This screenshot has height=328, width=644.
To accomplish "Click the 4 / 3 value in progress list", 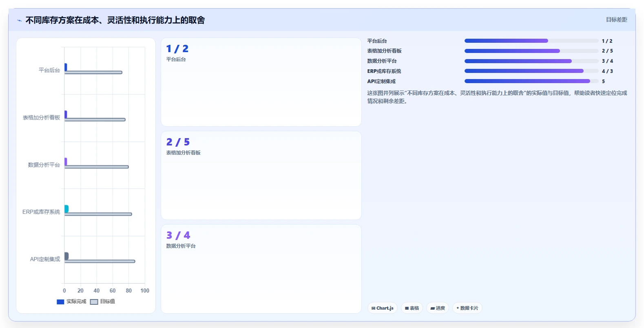I will (607, 71).
